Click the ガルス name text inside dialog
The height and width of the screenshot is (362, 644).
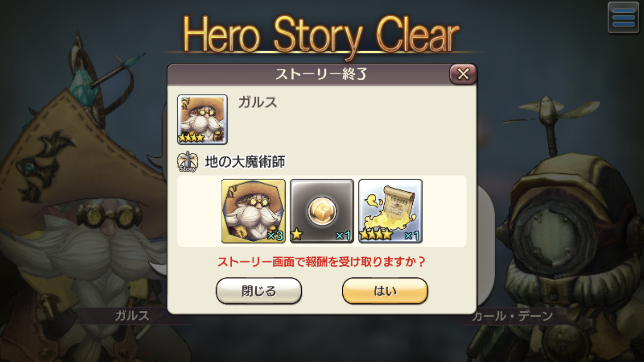258,102
